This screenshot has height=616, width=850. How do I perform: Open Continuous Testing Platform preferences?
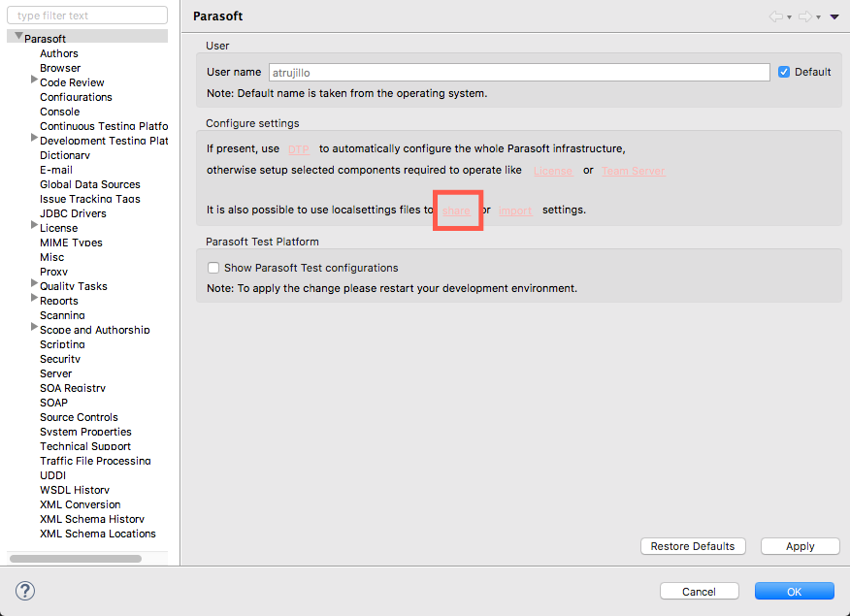(x=104, y=126)
